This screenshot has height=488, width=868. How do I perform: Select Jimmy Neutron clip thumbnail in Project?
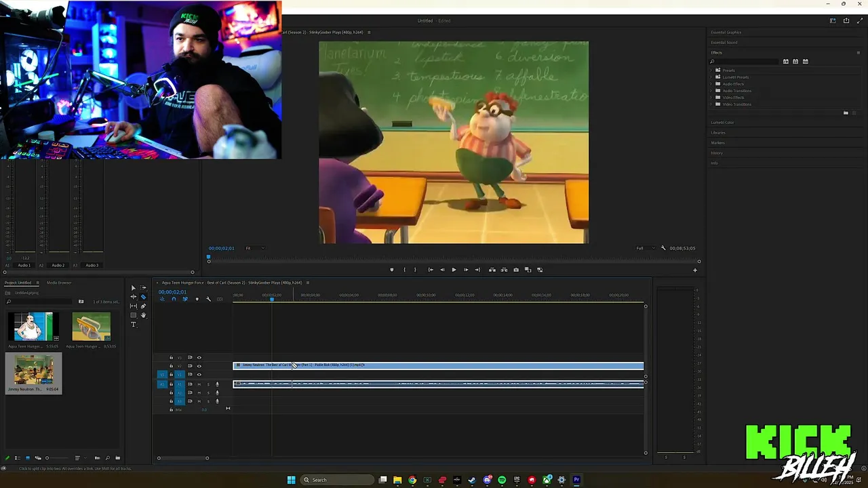(34, 369)
